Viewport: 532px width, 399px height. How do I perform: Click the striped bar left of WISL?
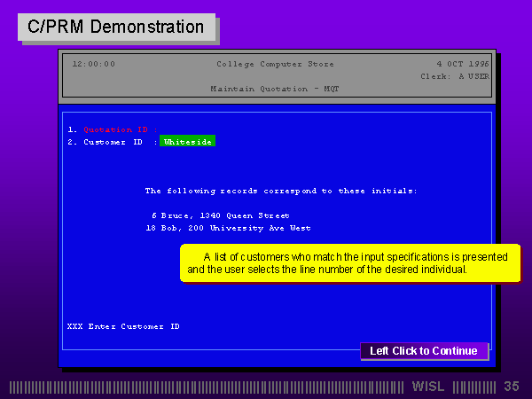208,387
